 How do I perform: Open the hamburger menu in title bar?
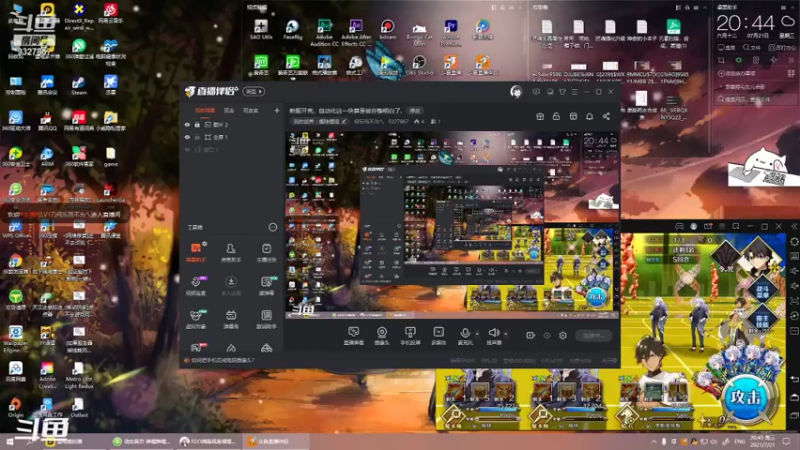point(574,92)
